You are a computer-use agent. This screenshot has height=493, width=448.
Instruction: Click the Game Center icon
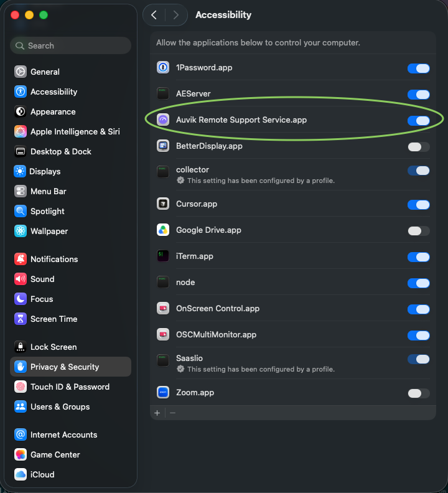pyautogui.click(x=21, y=454)
